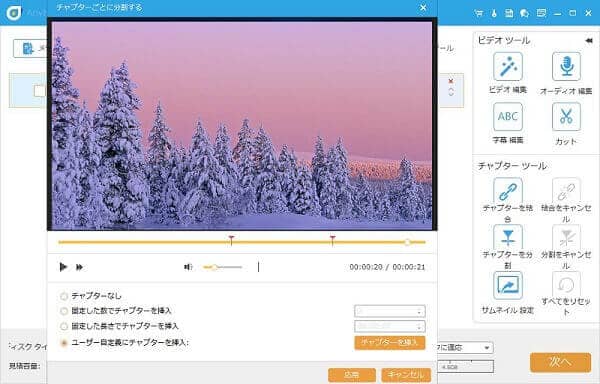Click the save project icon in title bar

pyautogui.click(x=509, y=13)
